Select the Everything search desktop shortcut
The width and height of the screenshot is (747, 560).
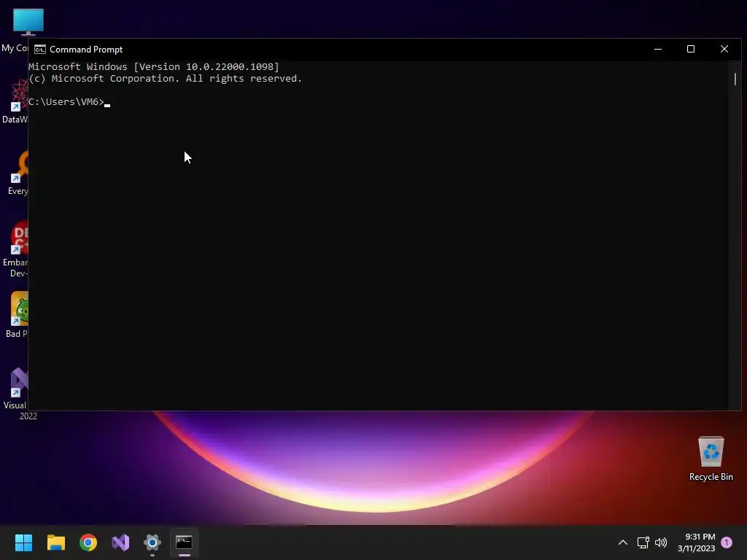click(18, 174)
